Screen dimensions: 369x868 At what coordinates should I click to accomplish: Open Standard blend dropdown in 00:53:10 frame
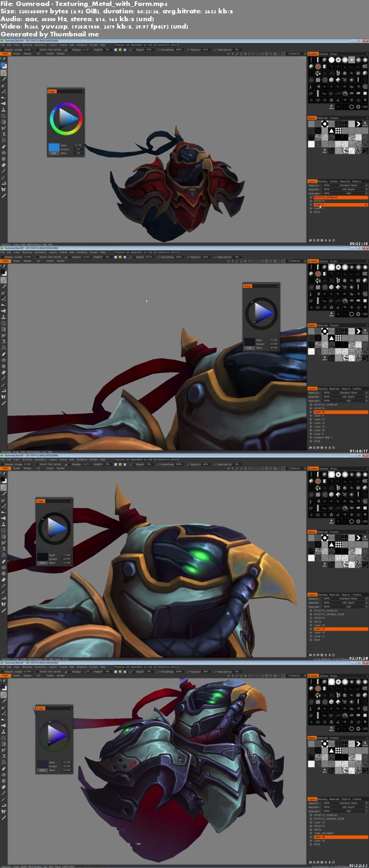(350, 185)
